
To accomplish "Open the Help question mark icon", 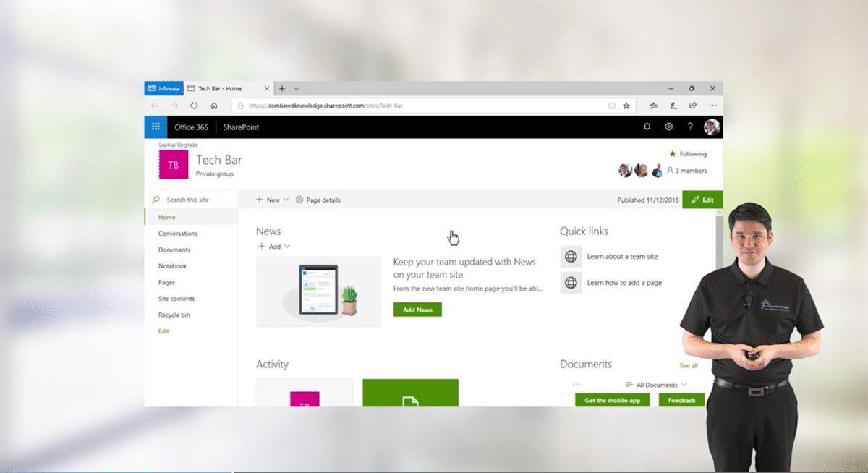I will click(x=689, y=127).
